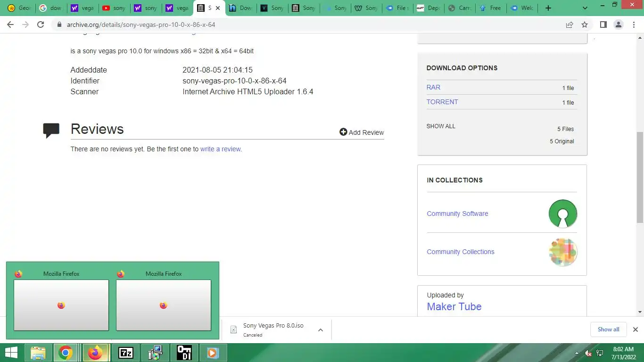This screenshot has height=362, width=644.
Task: Expand the tab search chevron
Action: [585, 8]
